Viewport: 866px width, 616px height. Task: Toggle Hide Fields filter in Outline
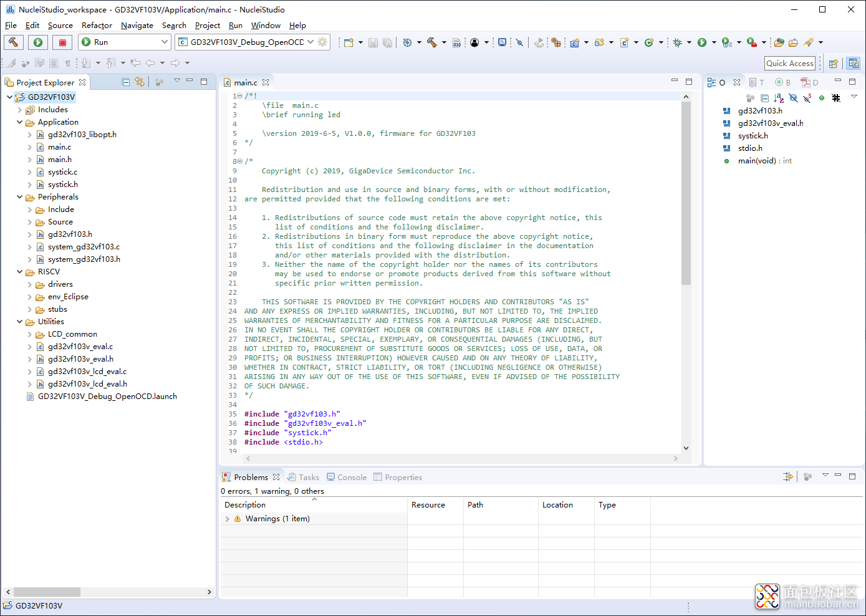coord(793,98)
